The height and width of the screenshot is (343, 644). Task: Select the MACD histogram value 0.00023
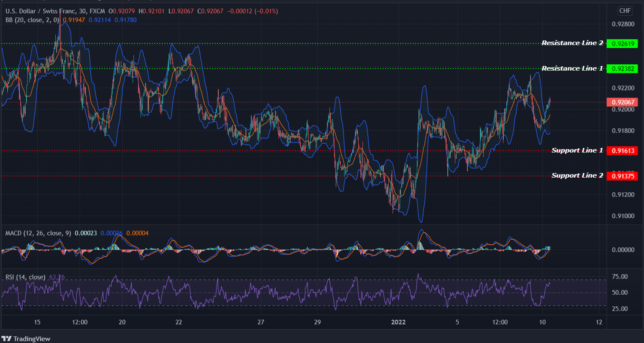86,233
